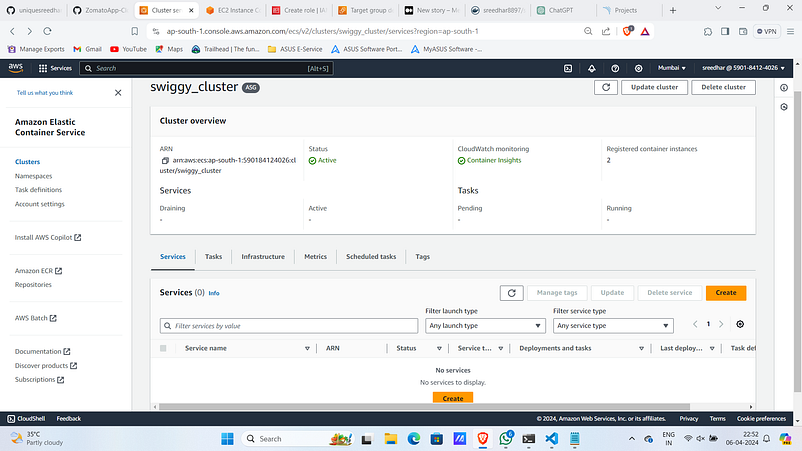
Task: Open the AWS Services grid menu
Action: tap(55, 68)
